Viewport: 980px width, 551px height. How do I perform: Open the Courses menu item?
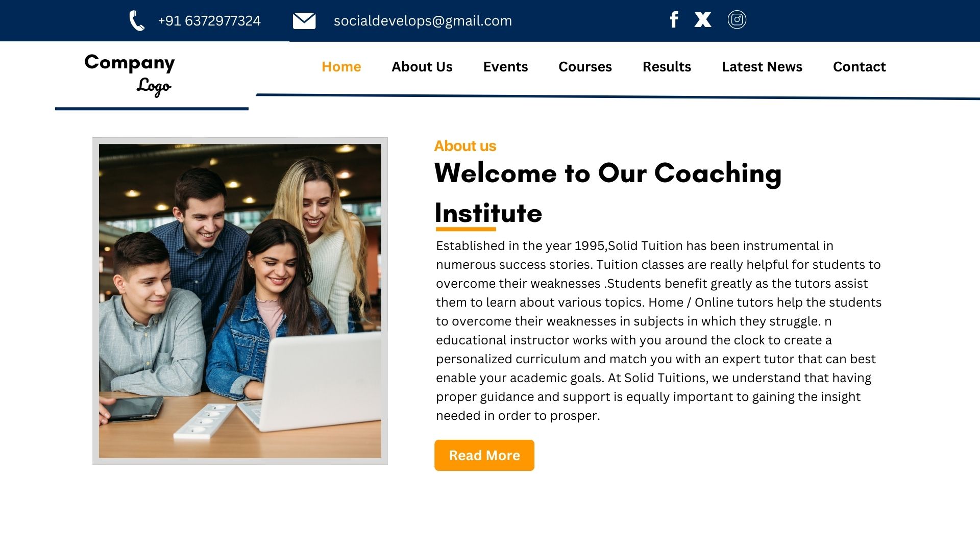pos(585,67)
